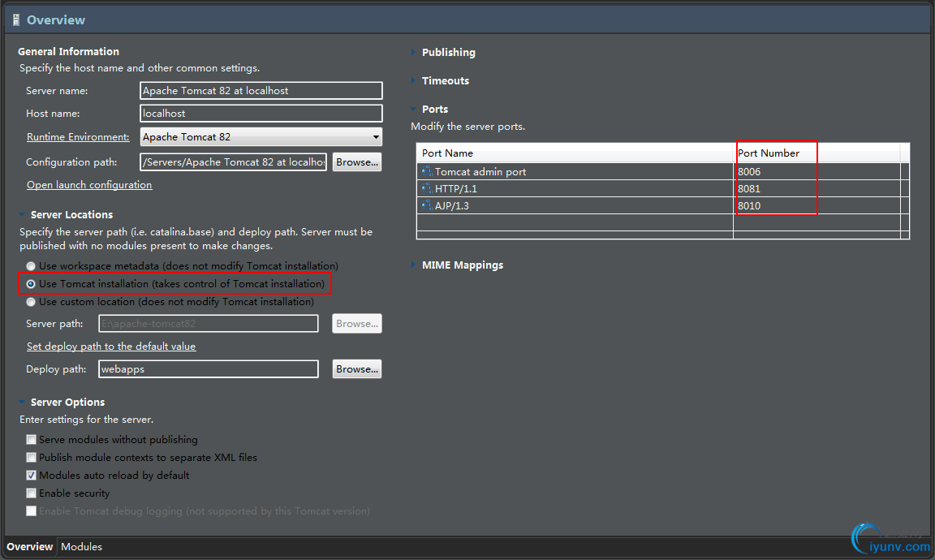935x560 pixels.
Task: Toggle the Enable security checkbox
Action: [31, 493]
